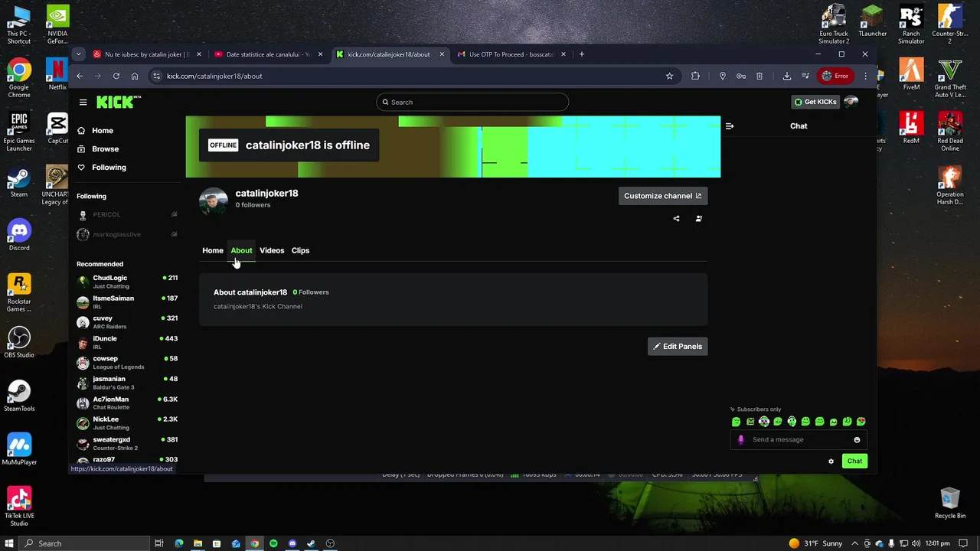Image resolution: width=980 pixels, height=551 pixels.
Task: Switch to Date statistice YouTube tab
Action: click(x=268, y=54)
